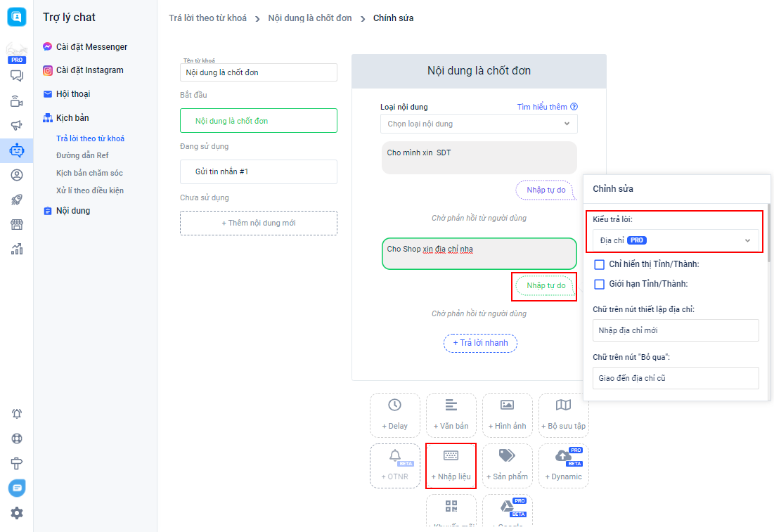The height and width of the screenshot is (532, 774).
Task: Go to Xử lí theo điều kiện
Action: tap(90, 190)
